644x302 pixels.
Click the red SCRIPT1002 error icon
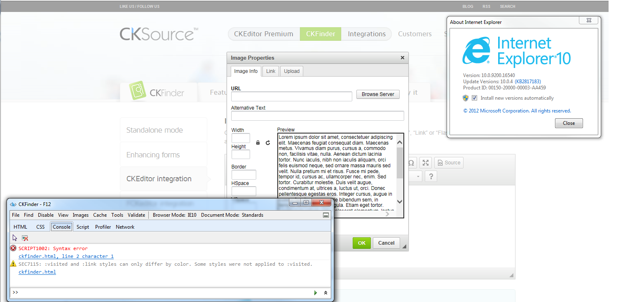(13, 248)
